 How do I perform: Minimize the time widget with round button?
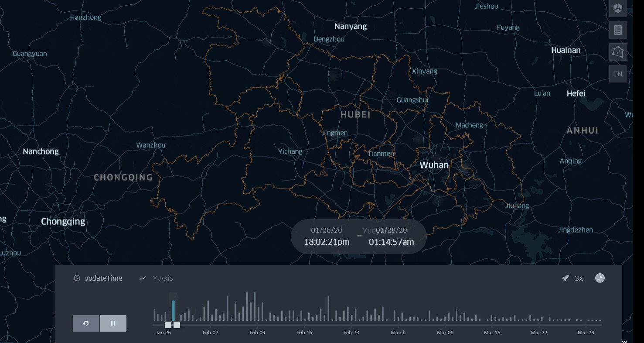pos(600,278)
